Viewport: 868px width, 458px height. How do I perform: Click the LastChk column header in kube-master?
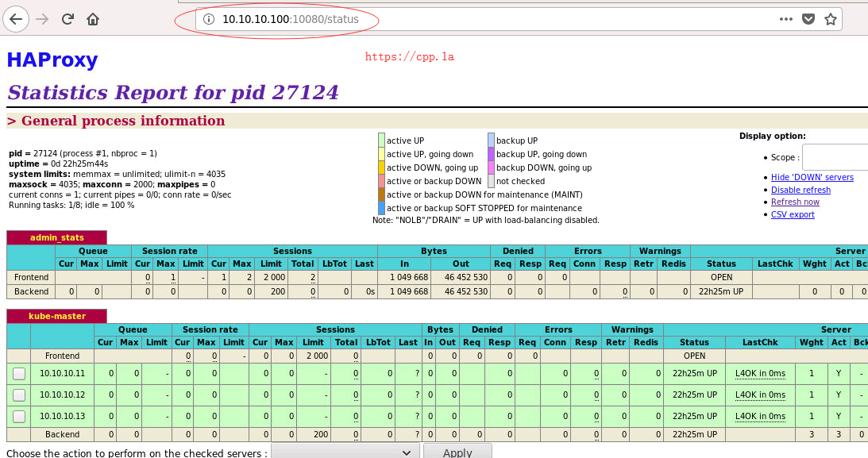click(x=760, y=342)
